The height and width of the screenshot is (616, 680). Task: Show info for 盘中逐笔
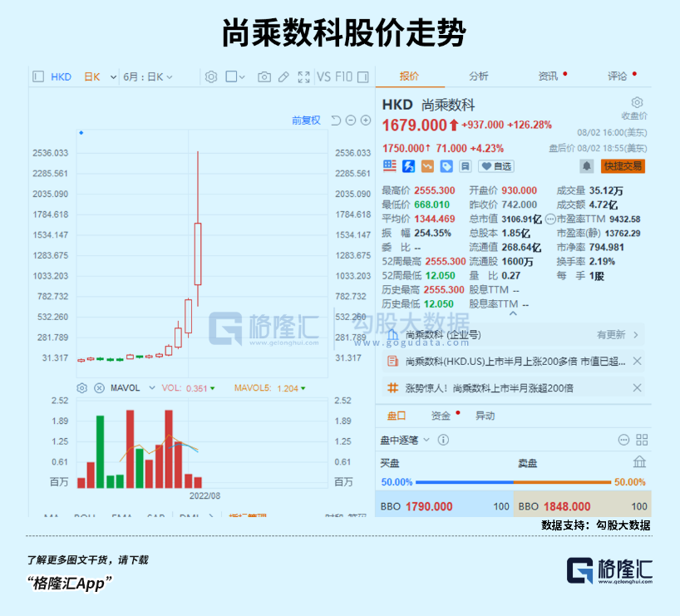pyautogui.click(x=443, y=440)
